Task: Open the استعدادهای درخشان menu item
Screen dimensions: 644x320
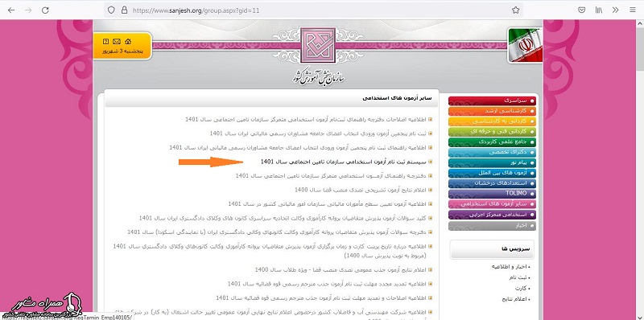Action: coord(492,183)
